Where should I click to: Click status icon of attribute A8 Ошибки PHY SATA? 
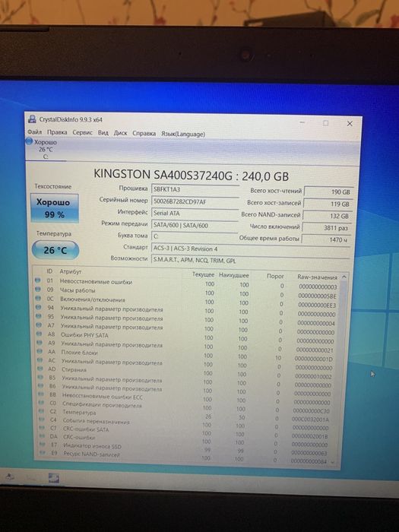(x=40, y=334)
